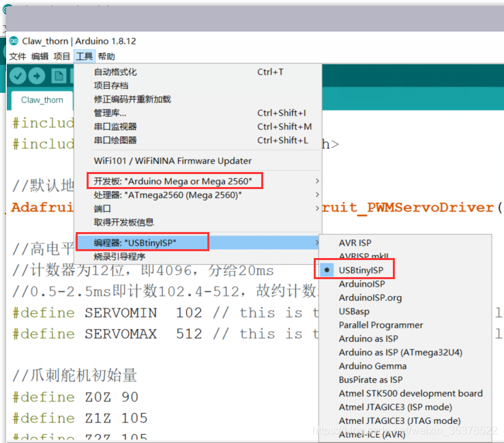504x443 pixels.
Task: Click the Arduino logo in title bar
Action: [x=14, y=41]
